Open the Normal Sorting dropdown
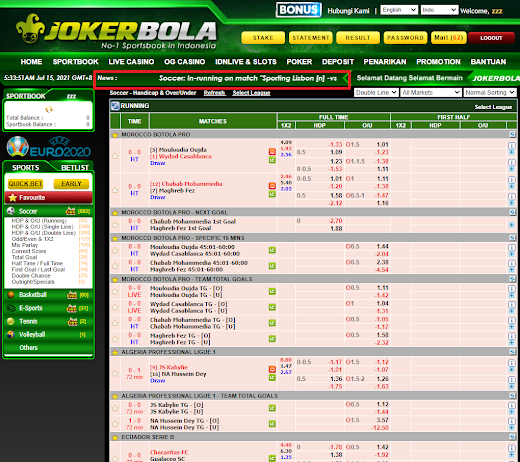This screenshot has height=462, width=520. (x=490, y=92)
